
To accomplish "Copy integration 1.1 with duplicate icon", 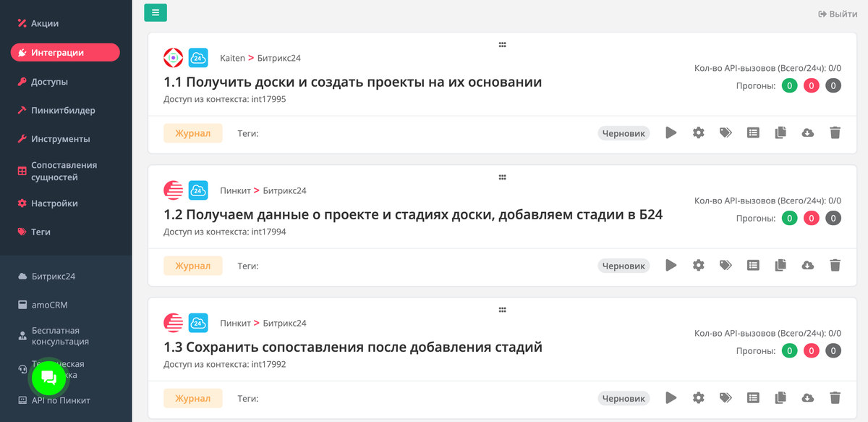I will click(780, 132).
